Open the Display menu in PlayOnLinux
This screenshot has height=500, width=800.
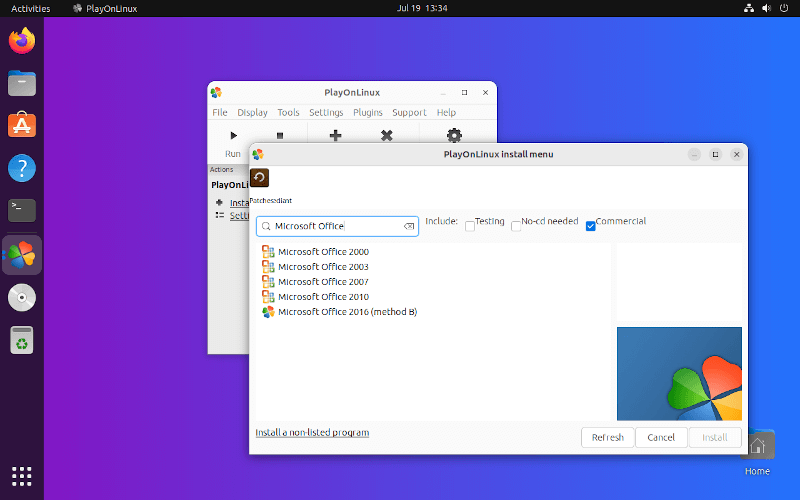[252, 112]
